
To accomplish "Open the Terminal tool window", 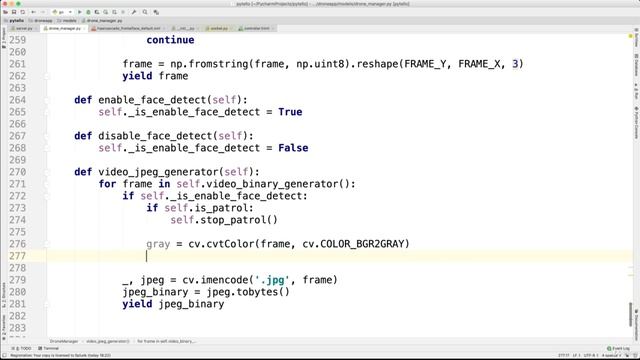I will coord(48,349).
